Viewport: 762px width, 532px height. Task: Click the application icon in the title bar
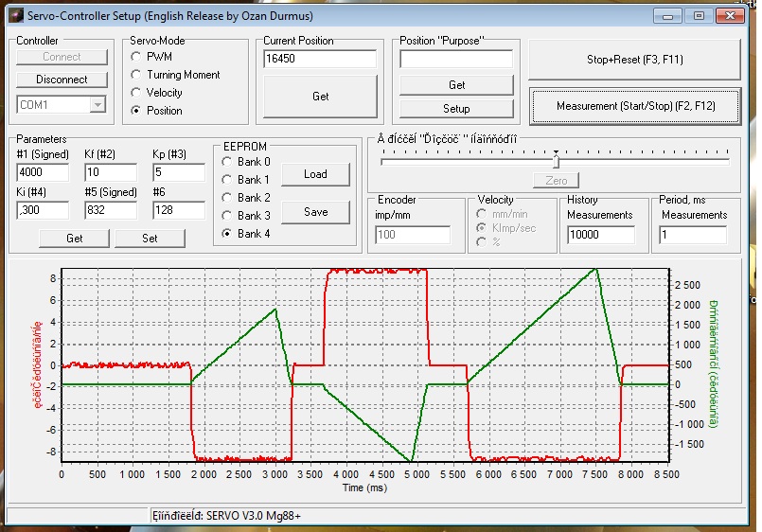click(16, 15)
